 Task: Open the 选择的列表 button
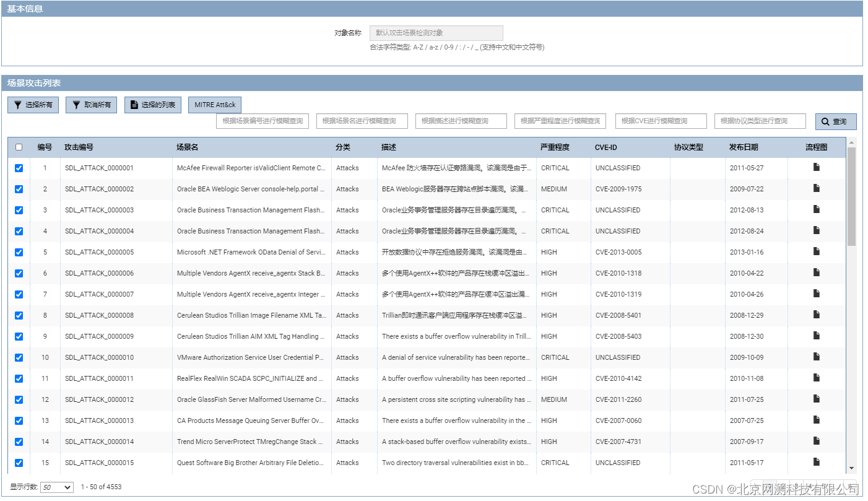(153, 105)
